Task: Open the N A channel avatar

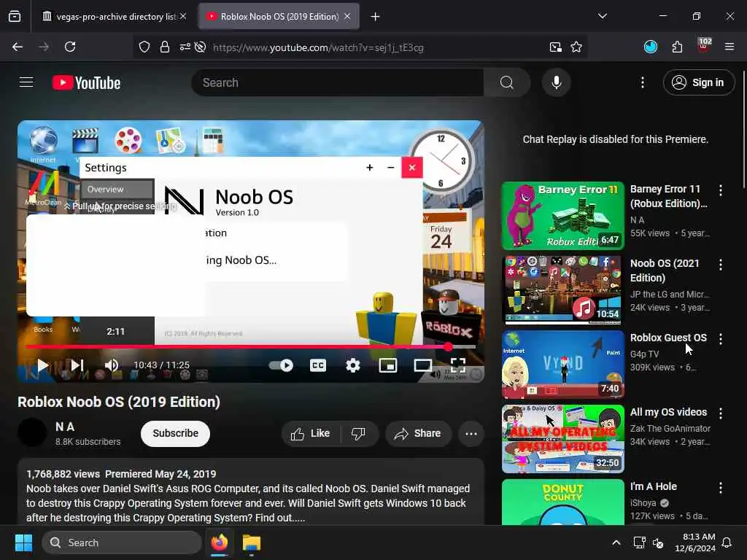Action: tap(32, 432)
